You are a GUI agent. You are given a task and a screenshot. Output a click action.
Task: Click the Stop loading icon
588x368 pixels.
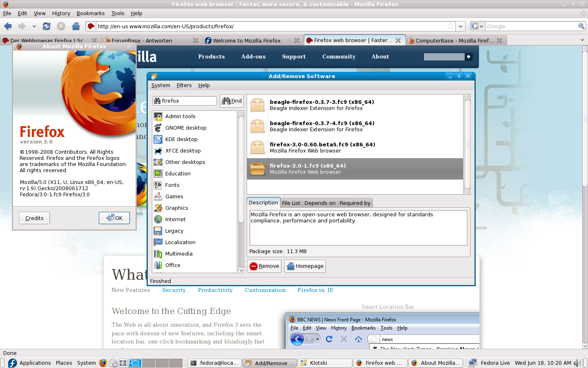tap(61, 26)
